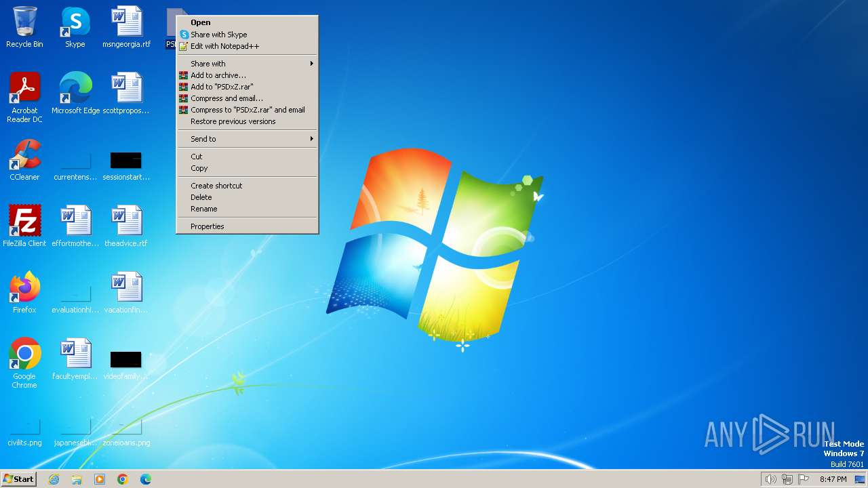The height and width of the screenshot is (488, 868).
Task: Click the Start button
Action: click(18, 479)
